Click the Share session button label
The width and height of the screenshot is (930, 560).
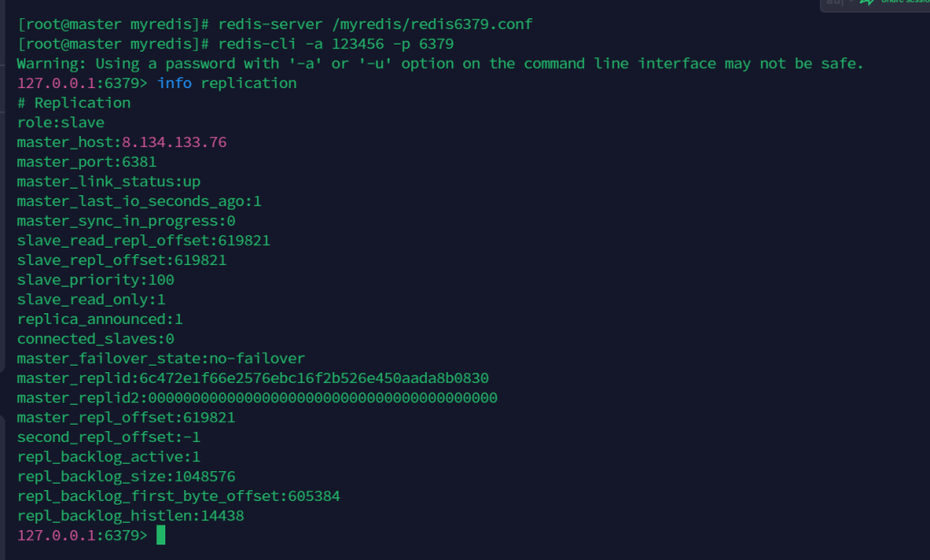(x=905, y=3)
